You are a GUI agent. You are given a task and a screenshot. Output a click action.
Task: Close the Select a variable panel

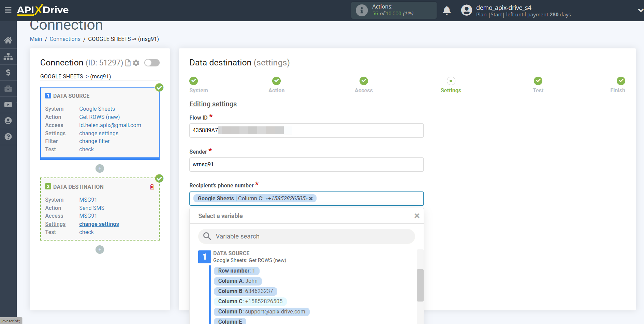click(x=417, y=216)
